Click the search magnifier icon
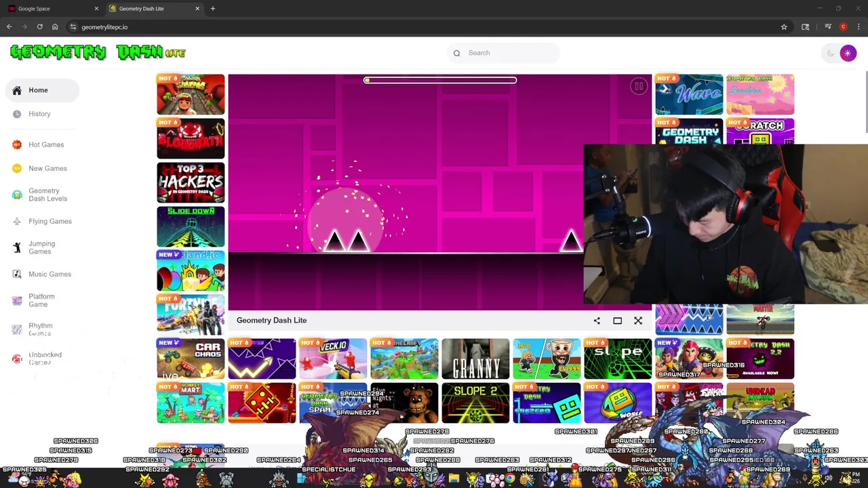 coord(456,53)
